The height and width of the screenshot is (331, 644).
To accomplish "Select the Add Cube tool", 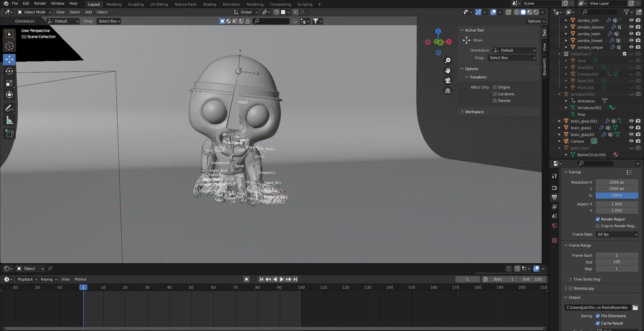I will [x=10, y=133].
